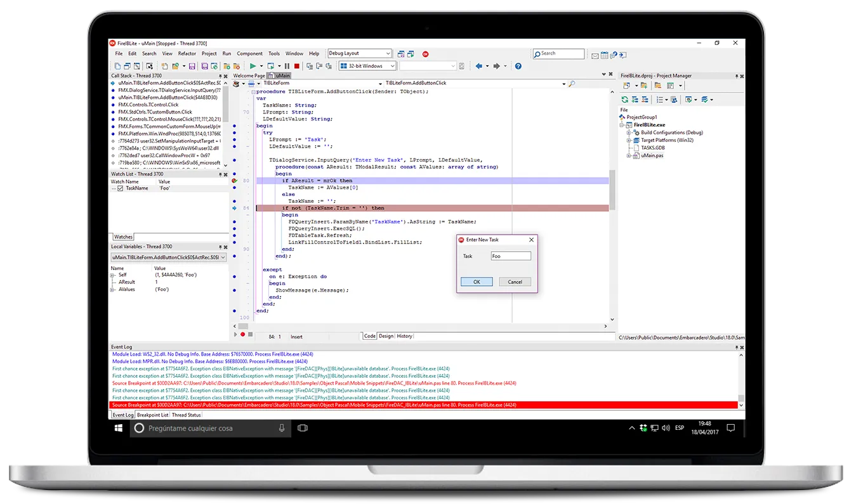Viewport: 856px width, 504px height.
Task: Open the Component menu
Action: pos(249,53)
